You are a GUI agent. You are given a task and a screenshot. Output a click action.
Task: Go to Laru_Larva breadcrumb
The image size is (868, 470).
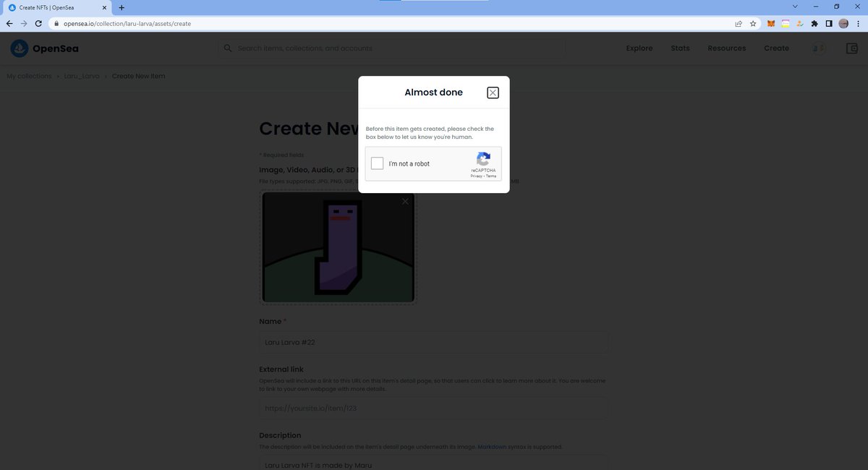point(82,76)
